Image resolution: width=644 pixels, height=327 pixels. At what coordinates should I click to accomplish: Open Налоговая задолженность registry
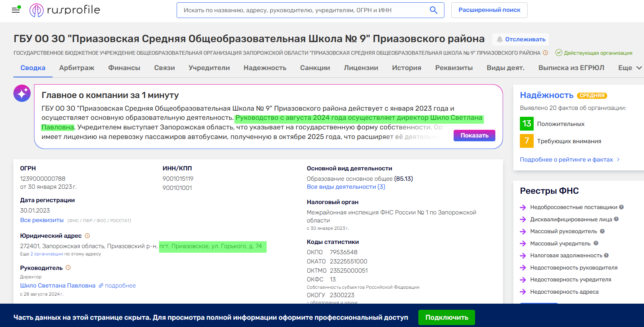(566, 255)
